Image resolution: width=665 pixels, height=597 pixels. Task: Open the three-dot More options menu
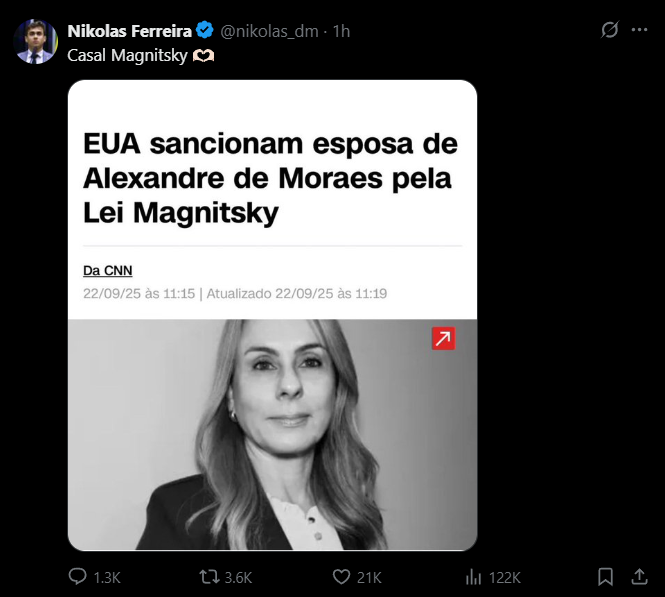coord(640,30)
